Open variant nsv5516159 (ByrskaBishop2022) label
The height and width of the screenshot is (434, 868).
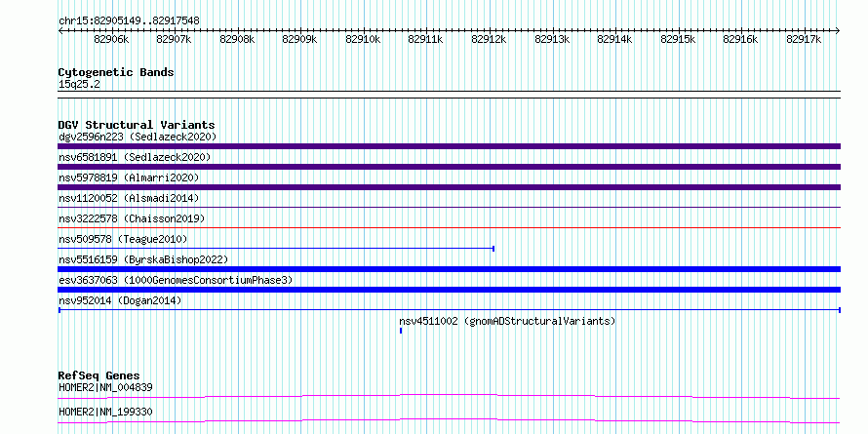pos(143,259)
